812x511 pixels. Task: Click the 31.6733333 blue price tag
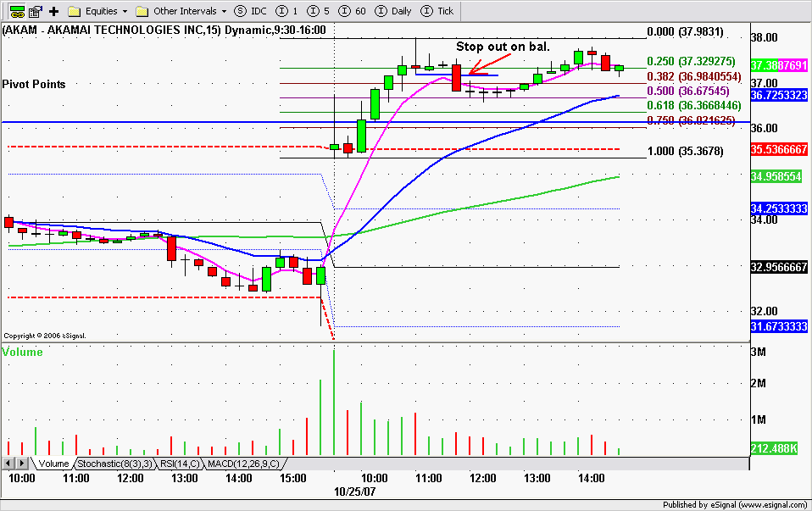pos(779,327)
